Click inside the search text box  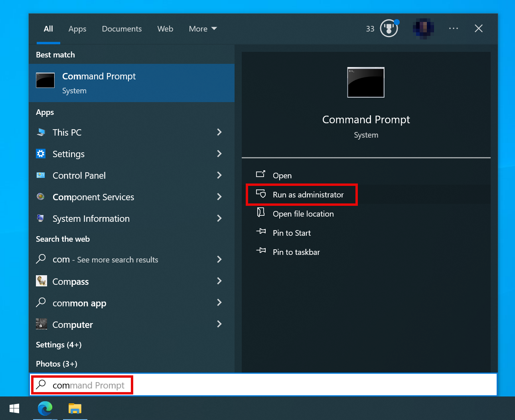[x=263, y=385]
